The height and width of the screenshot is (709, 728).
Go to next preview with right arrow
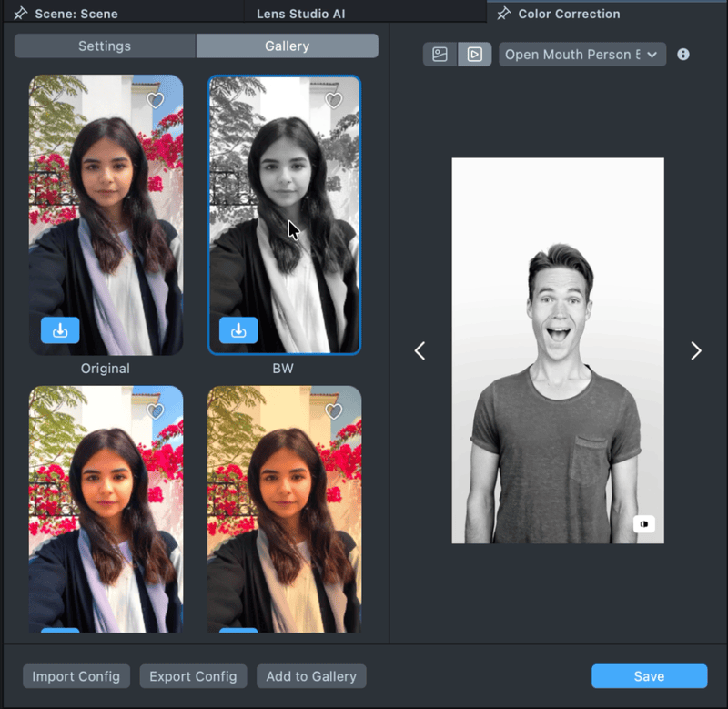696,351
